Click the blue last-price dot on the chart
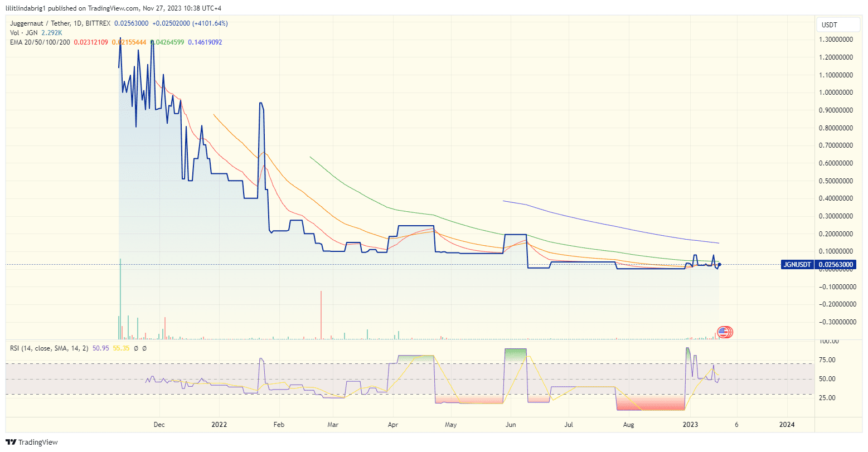 (719, 265)
